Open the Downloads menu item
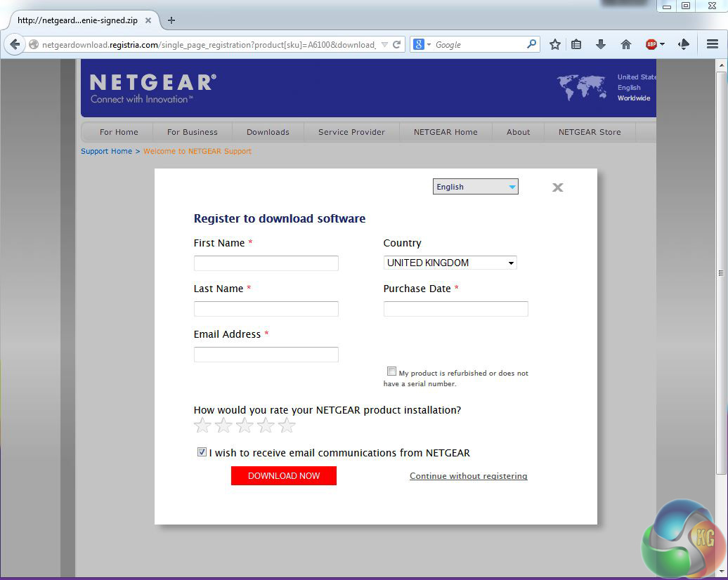Viewport: 728px width, 580px height. (x=268, y=132)
